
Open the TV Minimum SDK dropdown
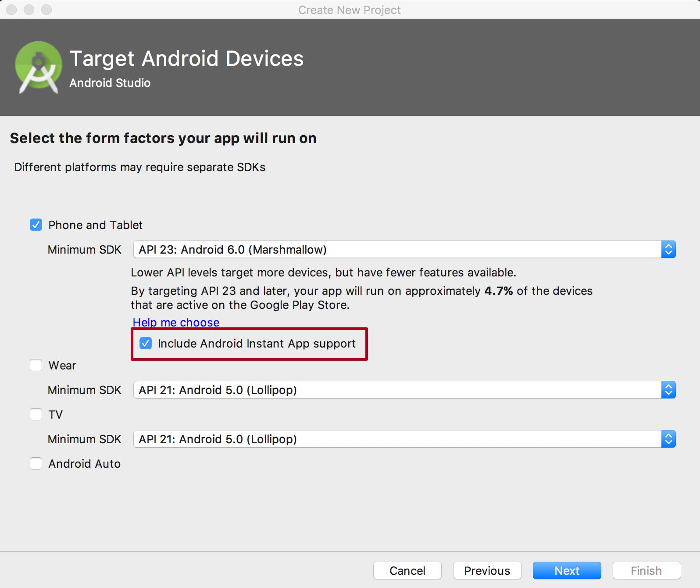coord(404,439)
